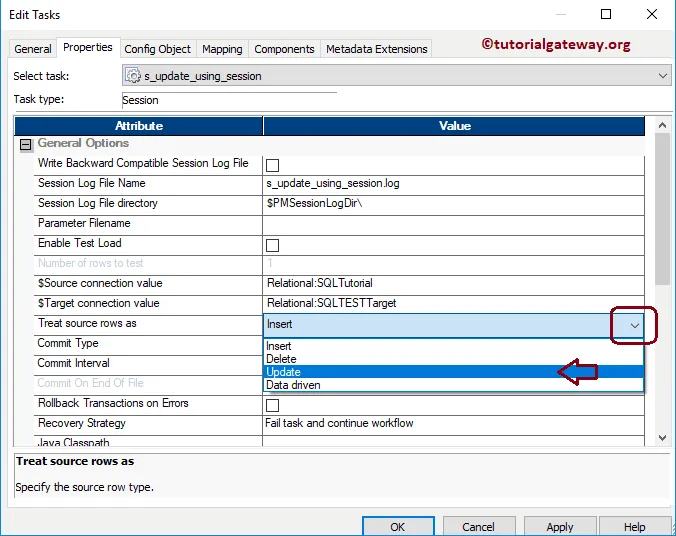
Task: Click the session gear icon in Select task
Action: pyautogui.click(x=133, y=75)
